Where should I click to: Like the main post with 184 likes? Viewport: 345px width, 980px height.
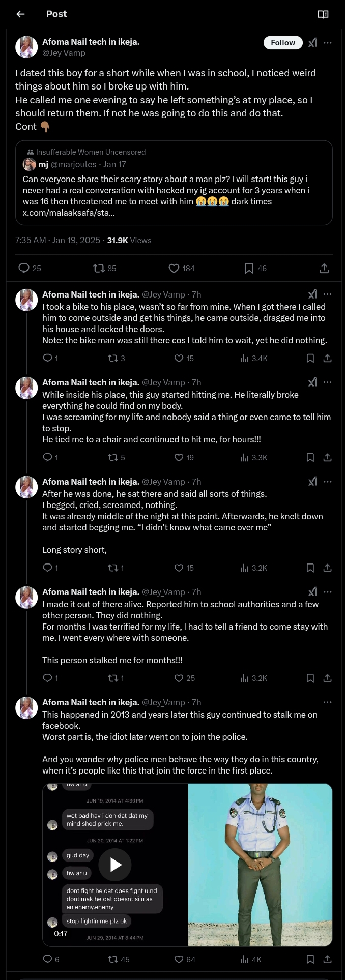point(174,268)
